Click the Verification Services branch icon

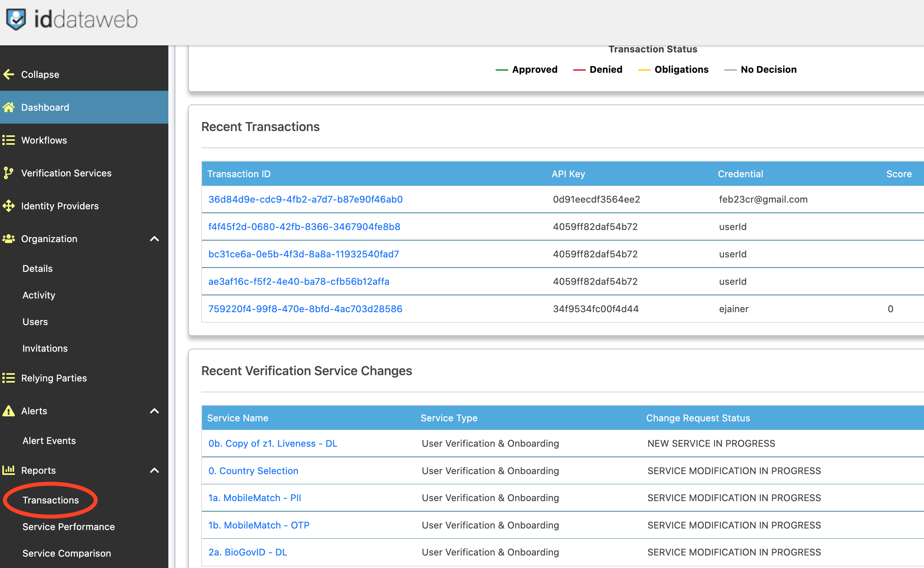8,173
